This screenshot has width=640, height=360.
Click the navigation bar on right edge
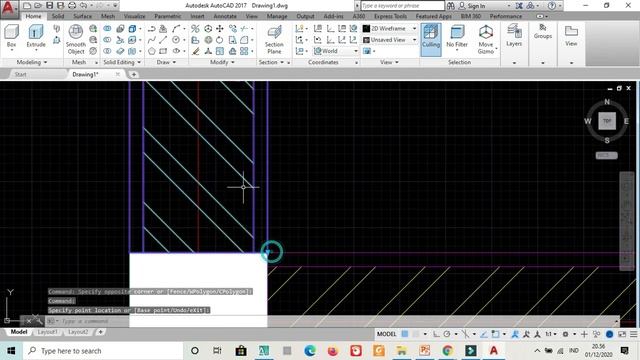[x=627, y=221]
